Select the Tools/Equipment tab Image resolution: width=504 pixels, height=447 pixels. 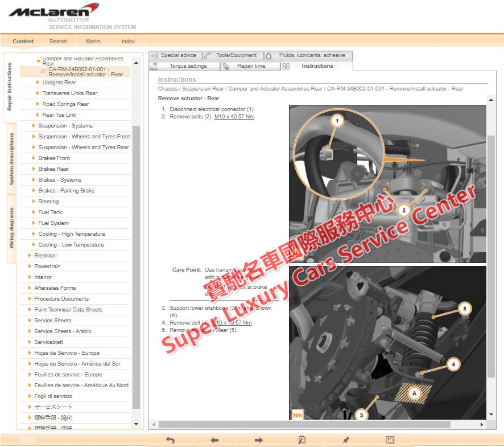coord(233,55)
